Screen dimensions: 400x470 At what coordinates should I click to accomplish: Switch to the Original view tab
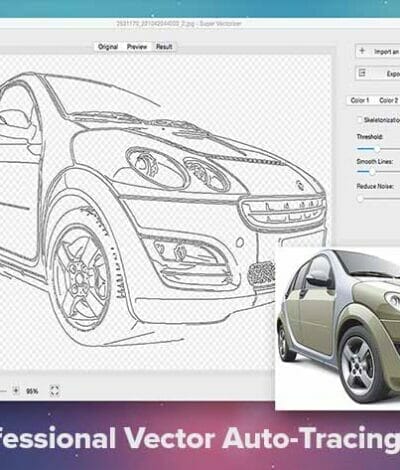click(x=108, y=47)
